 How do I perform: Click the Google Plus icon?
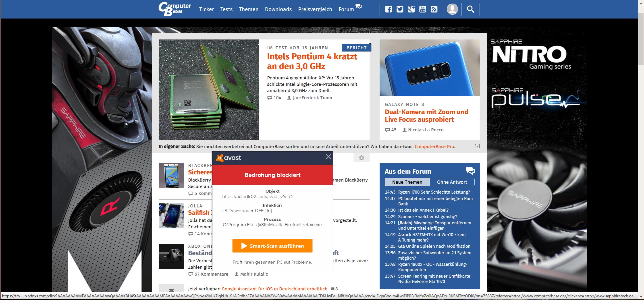tap(411, 9)
